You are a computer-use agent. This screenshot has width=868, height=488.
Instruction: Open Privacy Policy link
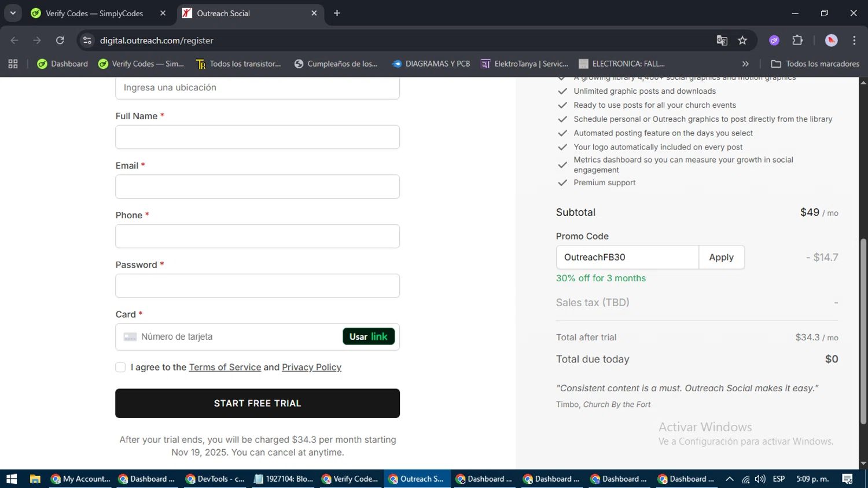311,367
